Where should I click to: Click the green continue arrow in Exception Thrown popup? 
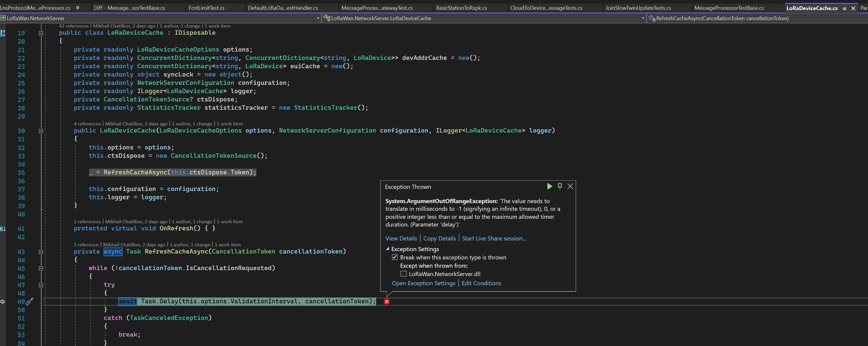(x=550, y=186)
